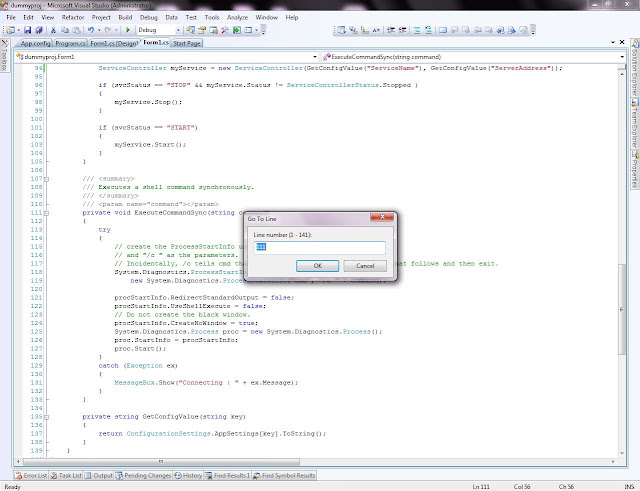The height and width of the screenshot is (491, 640).
Task: Switch to the App.config tab
Action: (x=35, y=43)
